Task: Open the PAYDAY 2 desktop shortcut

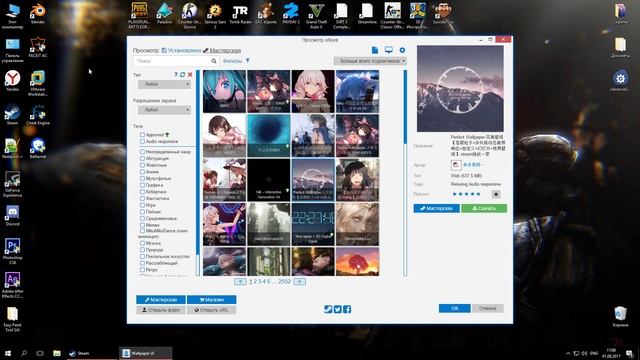Action: (291, 14)
